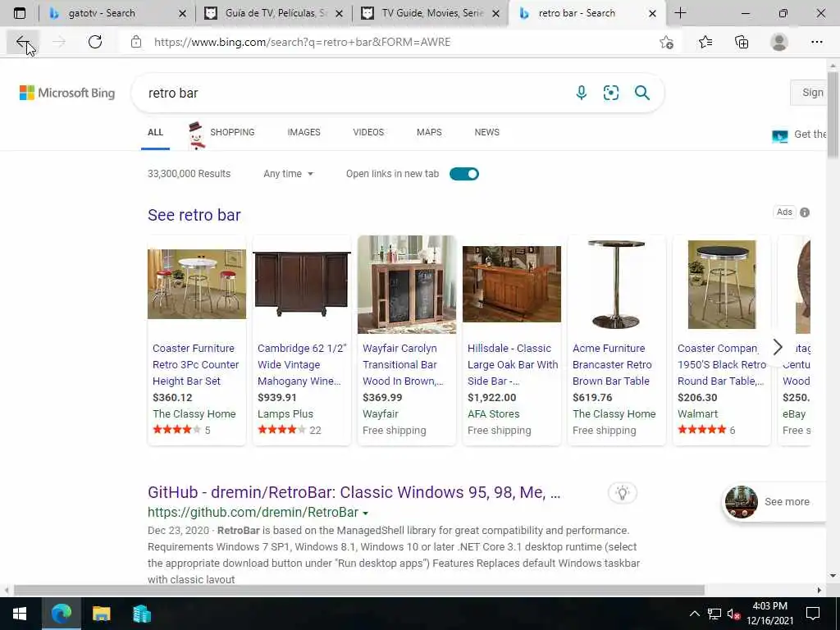Viewport: 840px width, 630px height.
Task: Open the Favorites list icon
Action: pyautogui.click(x=705, y=42)
